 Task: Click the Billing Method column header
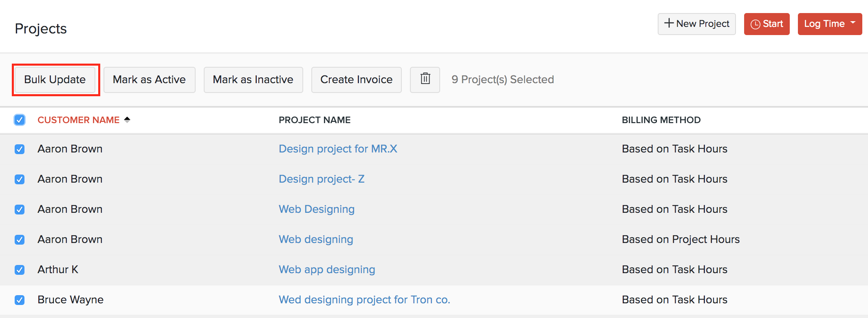(661, 120)
